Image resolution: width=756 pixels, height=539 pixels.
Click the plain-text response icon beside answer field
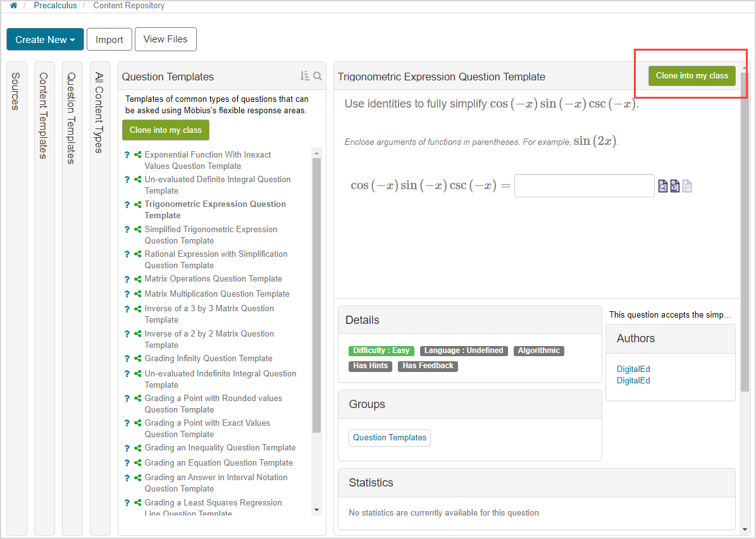tap(687, 185)
